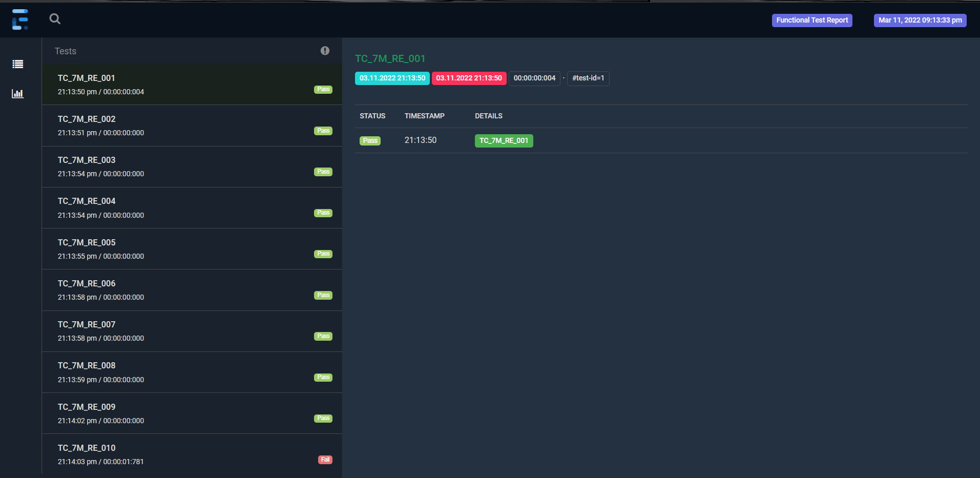This screenshot has height=478, width=980.
Task: Click the STATUS column header
Action: pos(372,116)
